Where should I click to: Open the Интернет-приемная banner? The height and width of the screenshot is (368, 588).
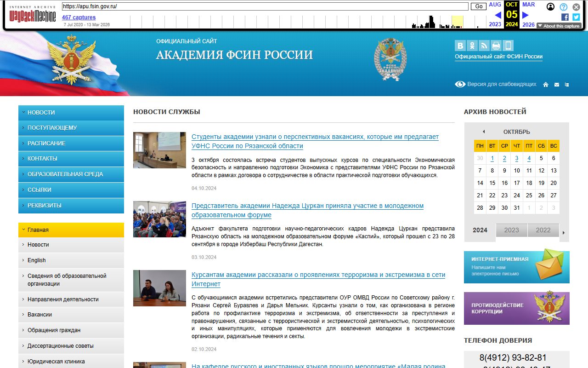pos(517,266)
